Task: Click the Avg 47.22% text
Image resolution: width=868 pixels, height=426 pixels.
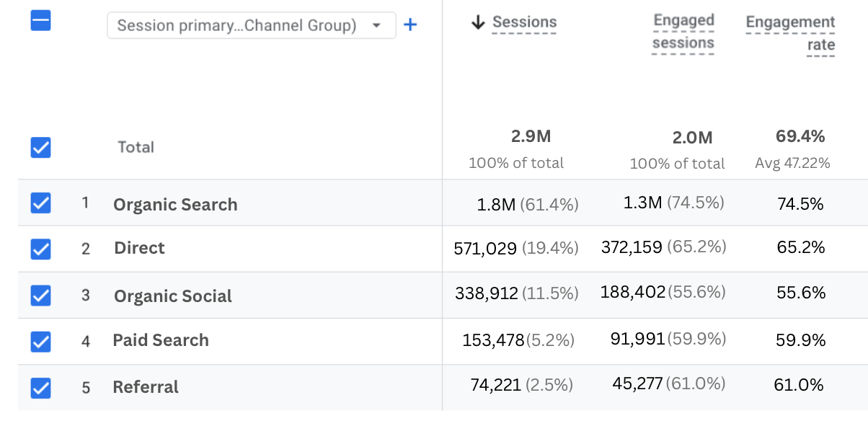Action: click(792, 164)
